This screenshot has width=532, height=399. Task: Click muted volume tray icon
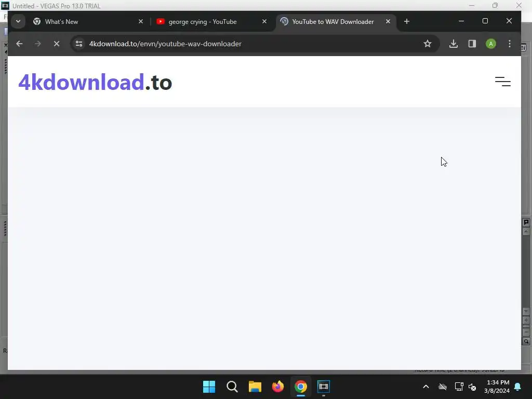pyautogui.click(x=472, y=387)
